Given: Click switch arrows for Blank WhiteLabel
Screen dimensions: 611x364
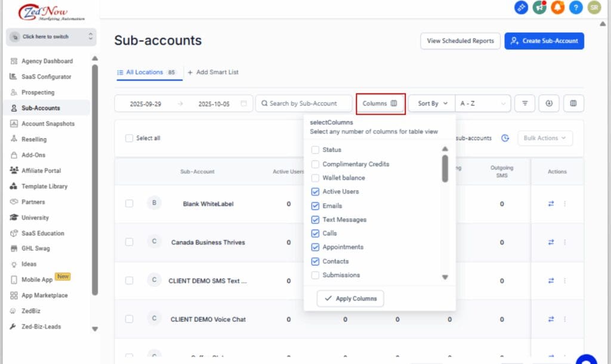Looking at the screenshot, I should coord(551,203).
